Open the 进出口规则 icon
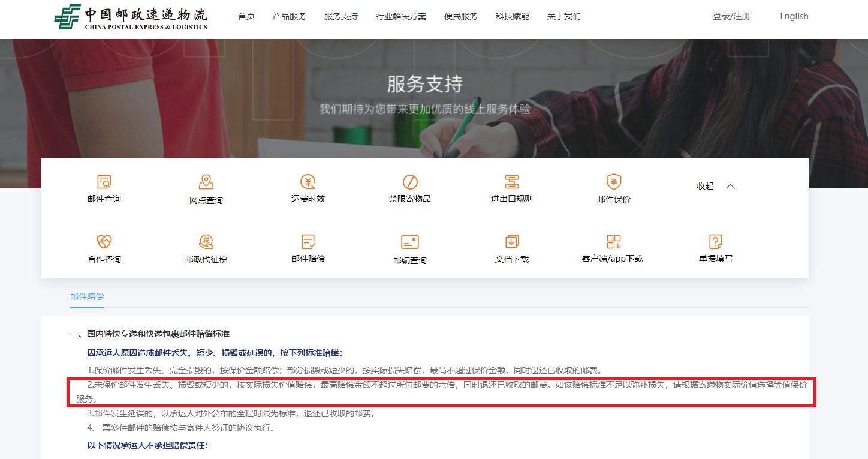This screenshot has height=459, width=868. coord(512,181)
